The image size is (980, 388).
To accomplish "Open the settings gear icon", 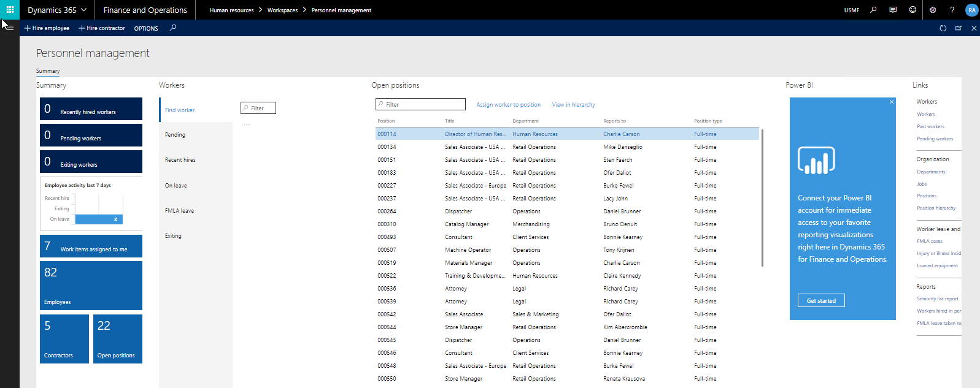I will point(933,10).
